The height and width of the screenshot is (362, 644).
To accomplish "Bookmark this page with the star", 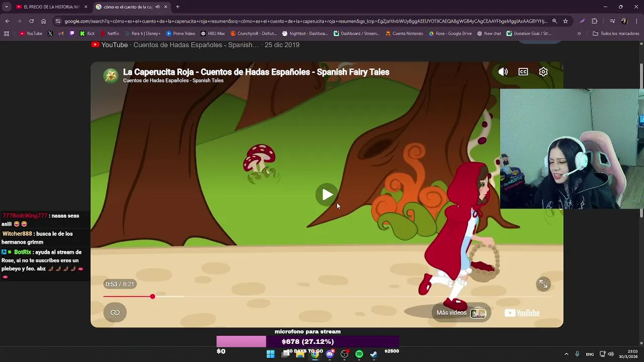I will click(x=566, y=21).
